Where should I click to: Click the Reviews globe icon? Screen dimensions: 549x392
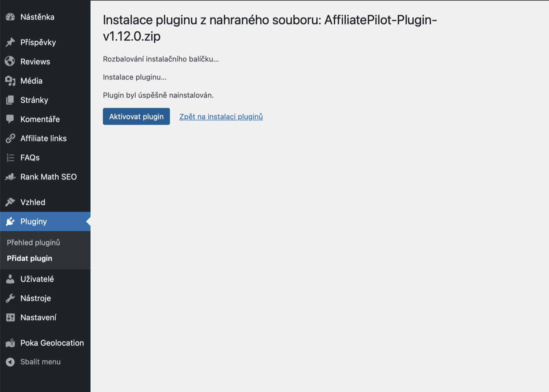[10, 62]
